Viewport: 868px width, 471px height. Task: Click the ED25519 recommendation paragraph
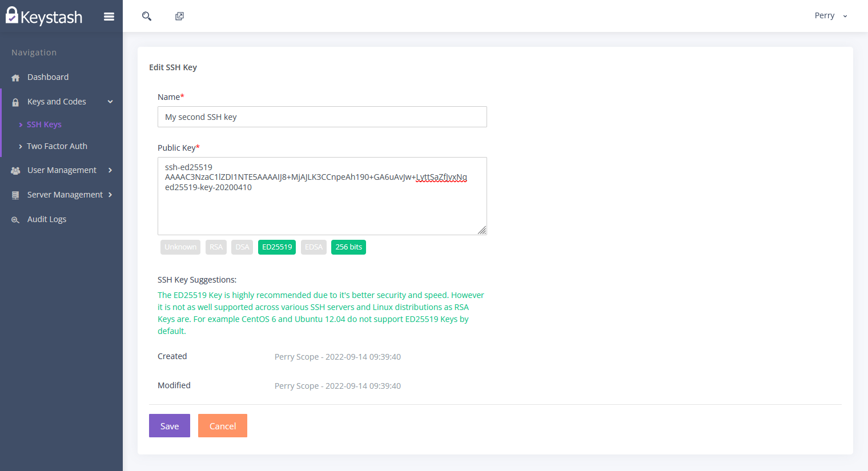click(321, 313)
